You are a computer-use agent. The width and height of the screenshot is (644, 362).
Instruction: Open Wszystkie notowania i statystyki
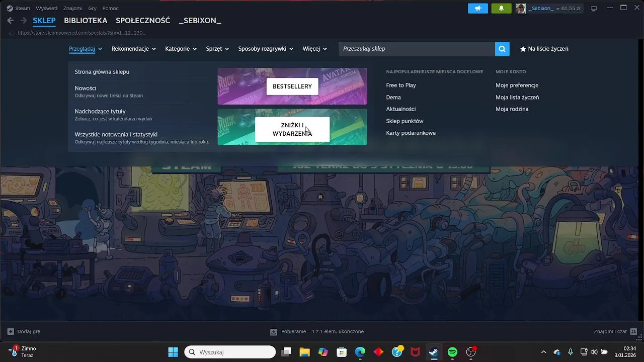pyautogui.click(x=142, y=138)
